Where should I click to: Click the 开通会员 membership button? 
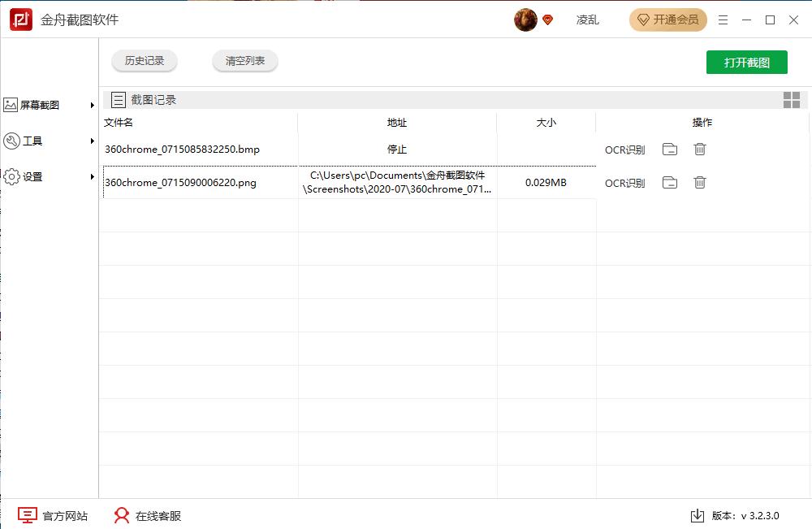coord(668,20)
